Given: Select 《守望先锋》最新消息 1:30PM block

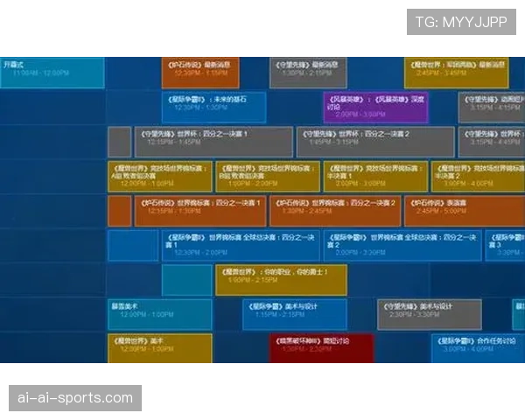Looking at the screenshot, I should click(308, 73).
